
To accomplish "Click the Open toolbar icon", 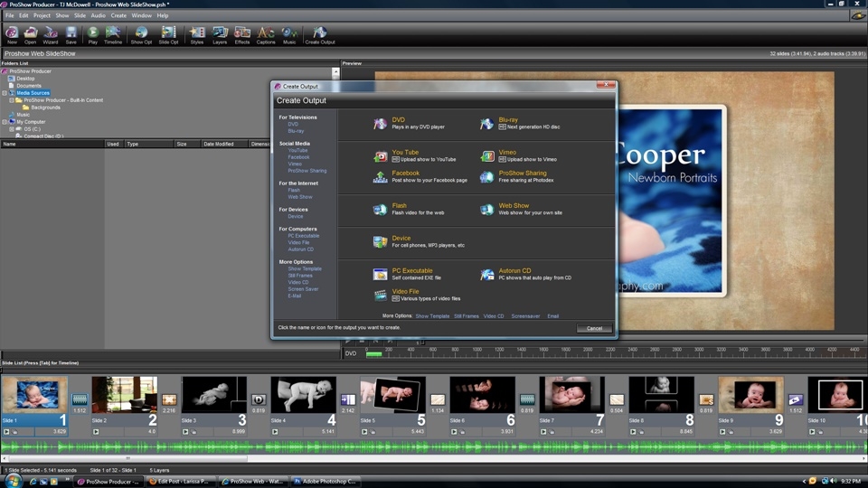I will pos(31,34).
